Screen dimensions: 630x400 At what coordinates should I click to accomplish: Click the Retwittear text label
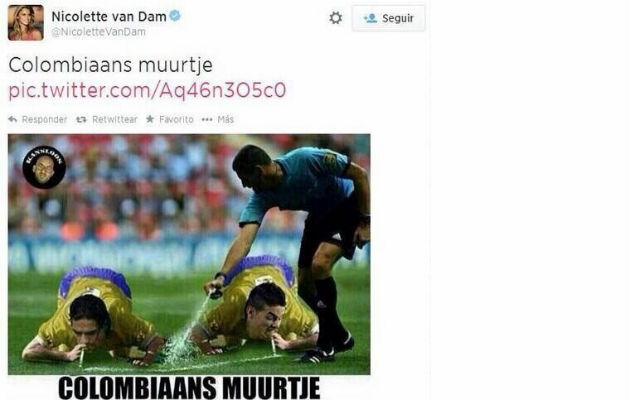115,119
